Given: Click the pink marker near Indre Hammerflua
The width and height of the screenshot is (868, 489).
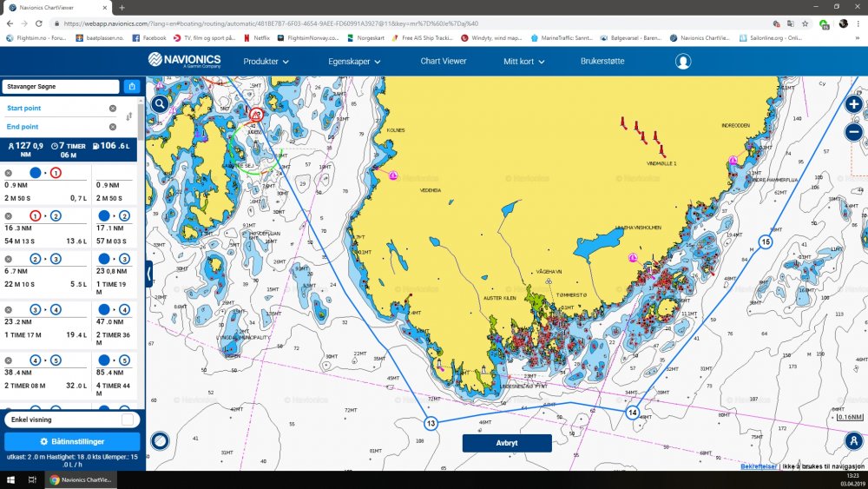Looking at the screenshot, I should click(733, 161).
